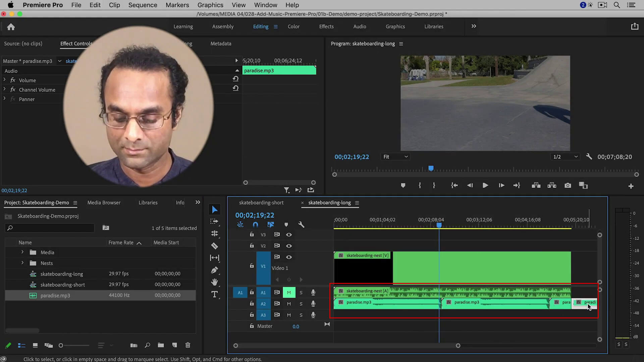Screen dimensions: 644x362
Task: Step back one frame
Action: (x=470, y=185)
